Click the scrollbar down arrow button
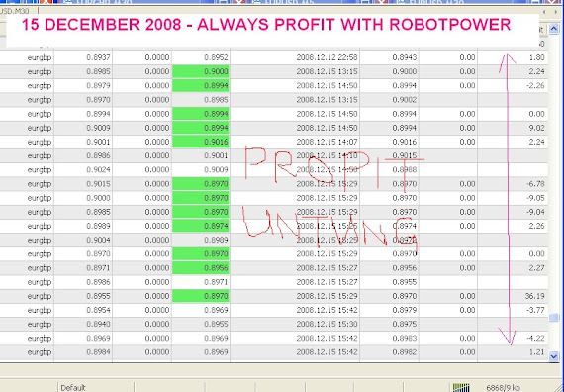Viewport: 564px width, 392px height. 554,356
